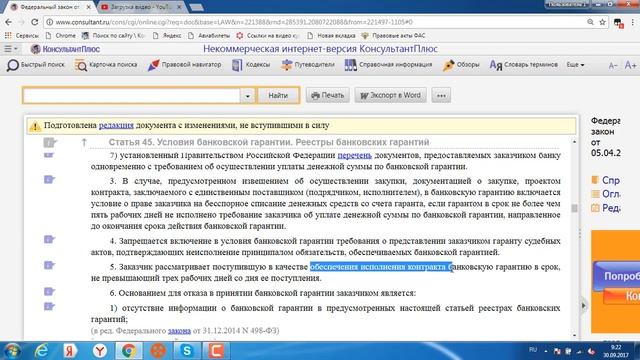This screenshot has width=640, height=360.
Task: Open the Ред item in the right panel
Action: click(x=606, y=208)
